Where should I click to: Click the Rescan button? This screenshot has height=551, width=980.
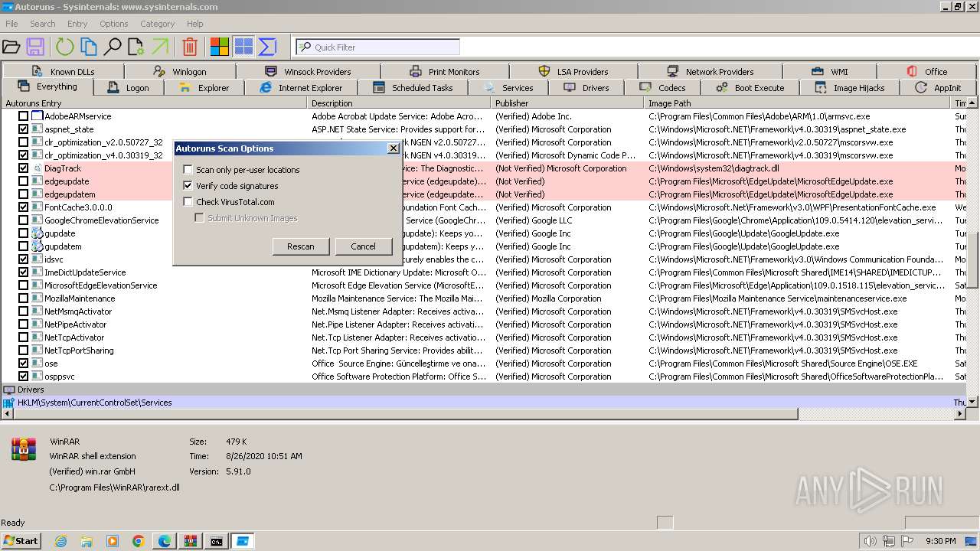click(301, 246)
